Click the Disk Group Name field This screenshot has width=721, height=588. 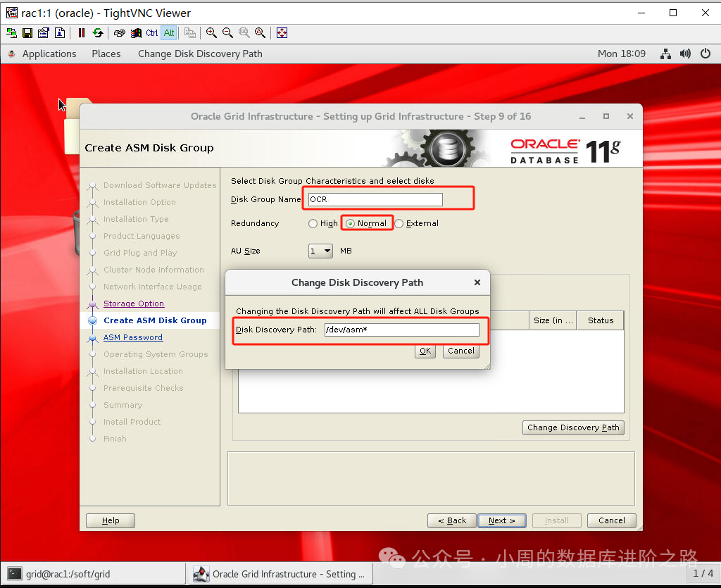coord(375,199)
